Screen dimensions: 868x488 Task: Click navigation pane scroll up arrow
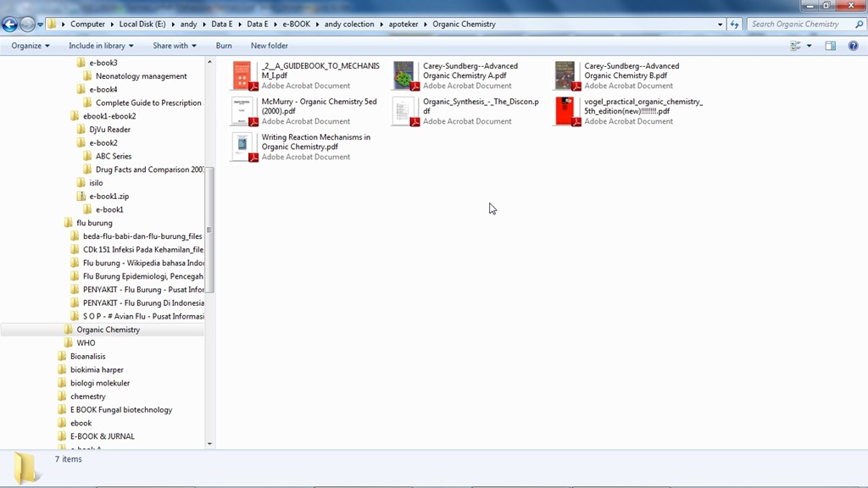(x=209, y=61)
